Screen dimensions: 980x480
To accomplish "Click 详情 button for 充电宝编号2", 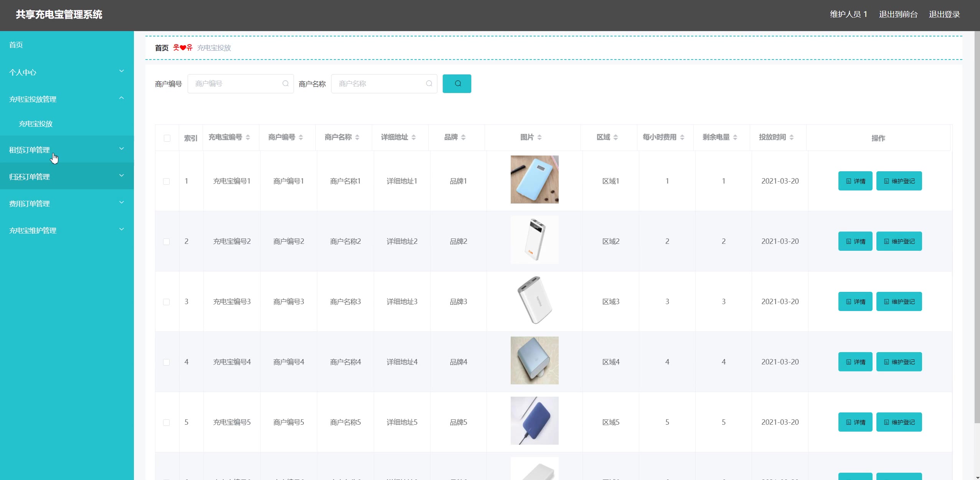I will pos(855,241).
